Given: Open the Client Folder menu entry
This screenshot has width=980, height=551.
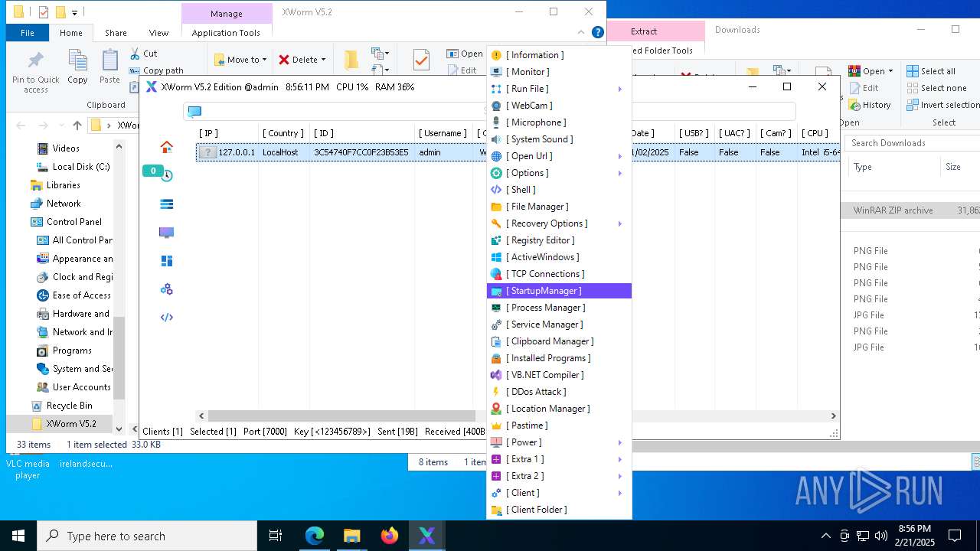Looking at the screenshot, I should (559, 510).
